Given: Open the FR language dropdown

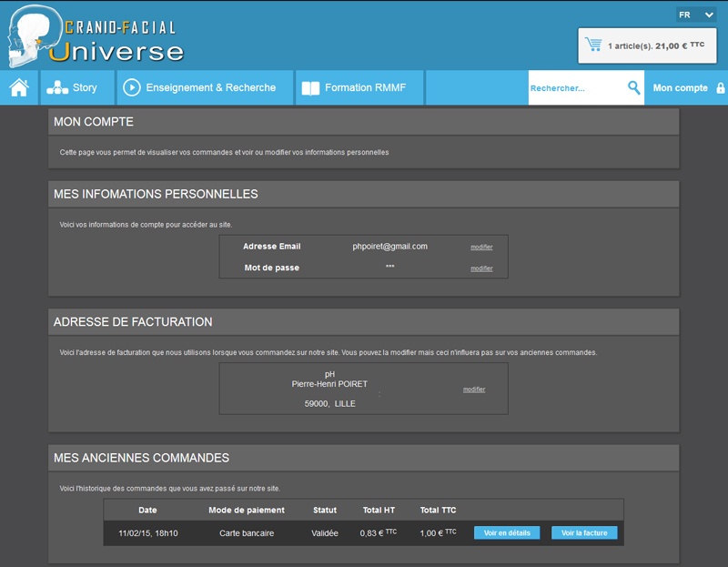Looking at the screenshot, I should pos(696,15).
